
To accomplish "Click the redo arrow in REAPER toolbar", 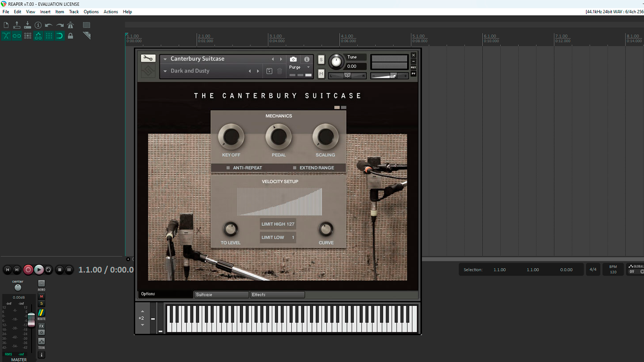I will click(x=59, y=25).
